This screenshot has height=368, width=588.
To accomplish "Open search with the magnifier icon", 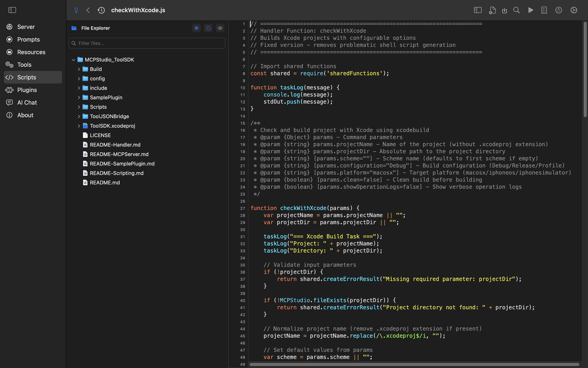I will [x=516, y=10].
